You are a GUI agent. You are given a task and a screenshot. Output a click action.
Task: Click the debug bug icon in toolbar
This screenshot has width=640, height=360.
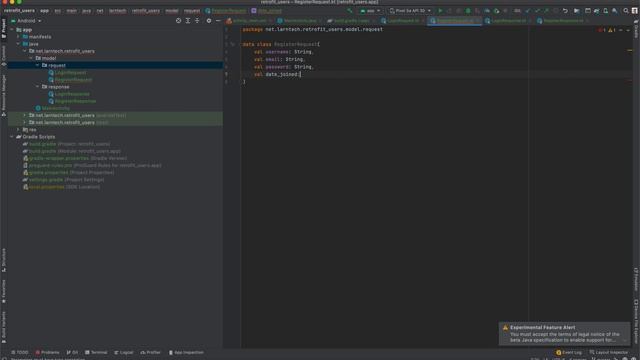coord(468,11)
